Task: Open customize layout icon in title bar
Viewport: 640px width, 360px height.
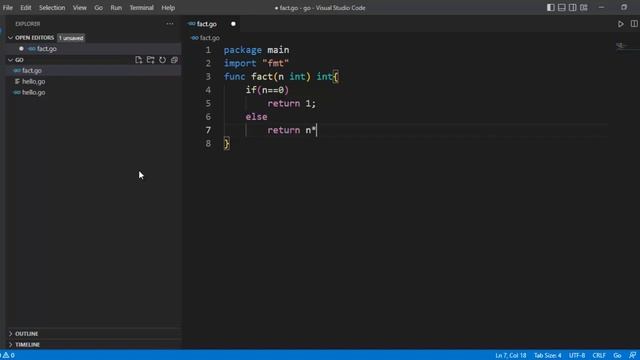Action: (584, 7)
